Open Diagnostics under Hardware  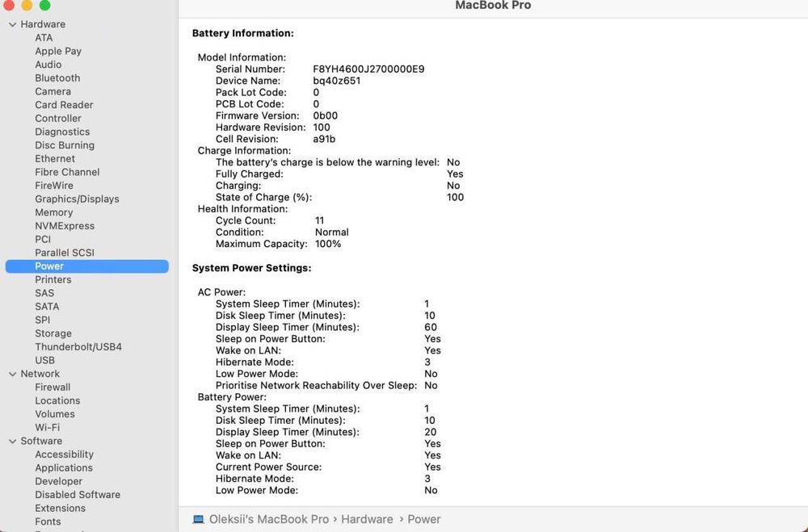[x=62, y=132]
